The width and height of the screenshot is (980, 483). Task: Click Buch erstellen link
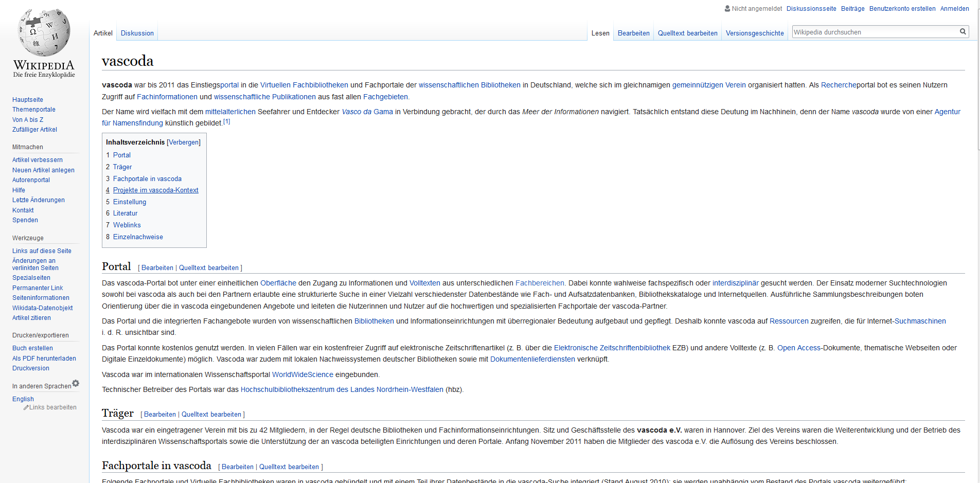[x=32, y=348]
